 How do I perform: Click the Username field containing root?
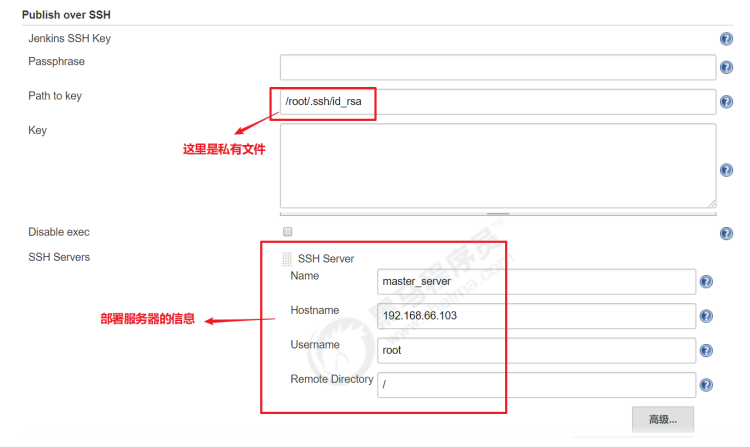[x=536, y=350]
